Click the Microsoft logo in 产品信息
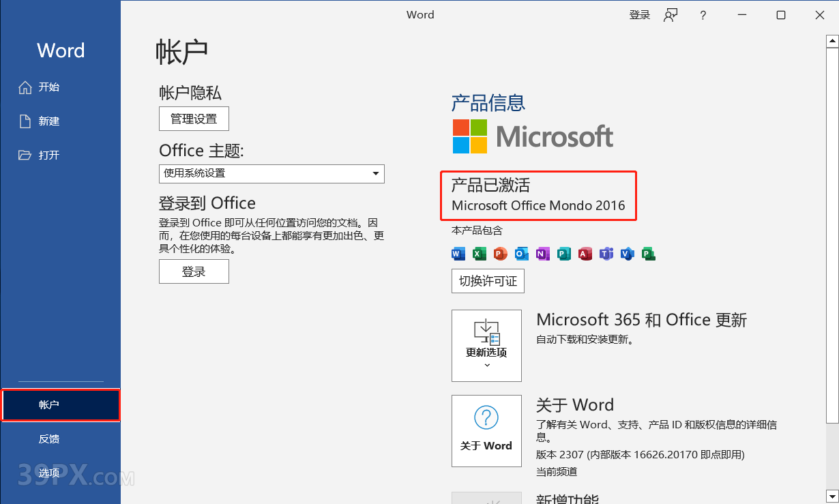 click(533, 136)
